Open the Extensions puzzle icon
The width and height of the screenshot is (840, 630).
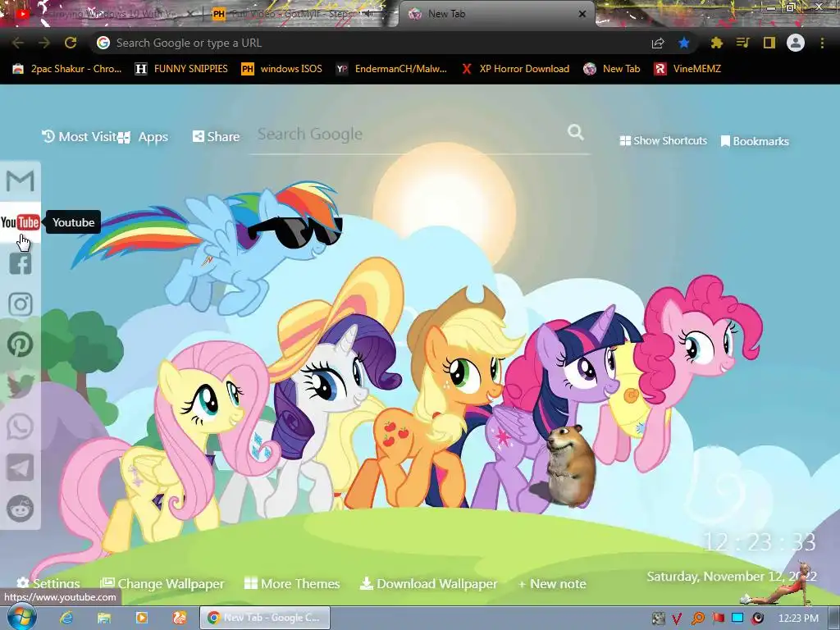[x=716, y=43]
